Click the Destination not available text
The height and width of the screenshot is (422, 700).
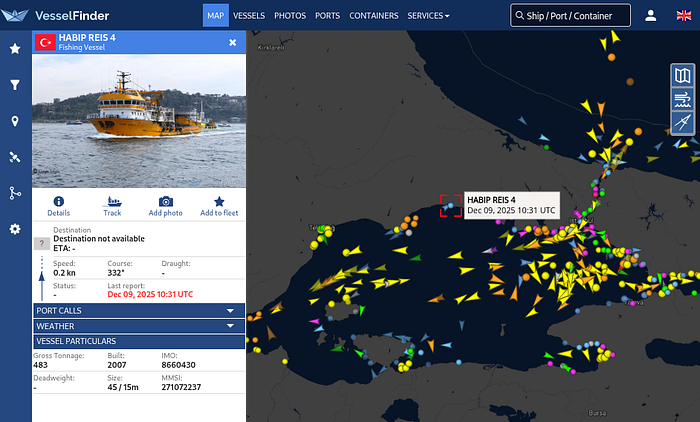(99, 239)
